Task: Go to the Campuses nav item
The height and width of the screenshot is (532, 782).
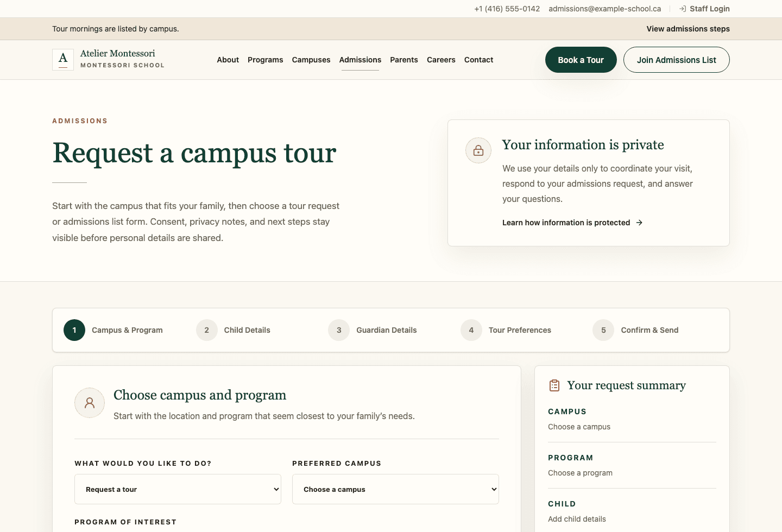Action: [311, 60]
